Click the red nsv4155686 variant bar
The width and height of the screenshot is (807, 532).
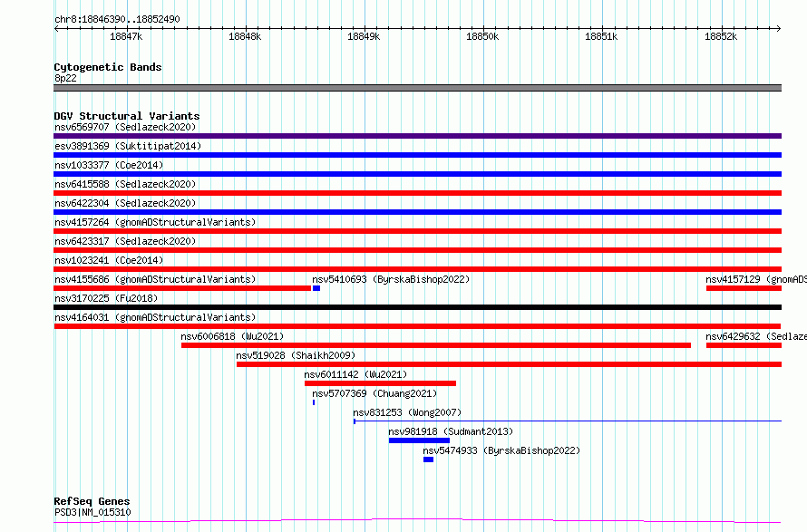[x=182, y=288]
